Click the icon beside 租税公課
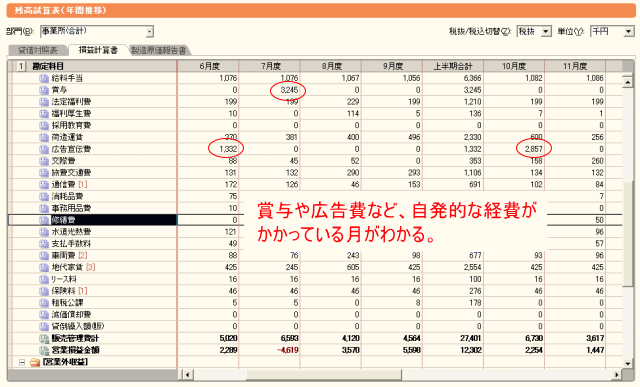The image size is (640, 387). click(x=44, y=303)
